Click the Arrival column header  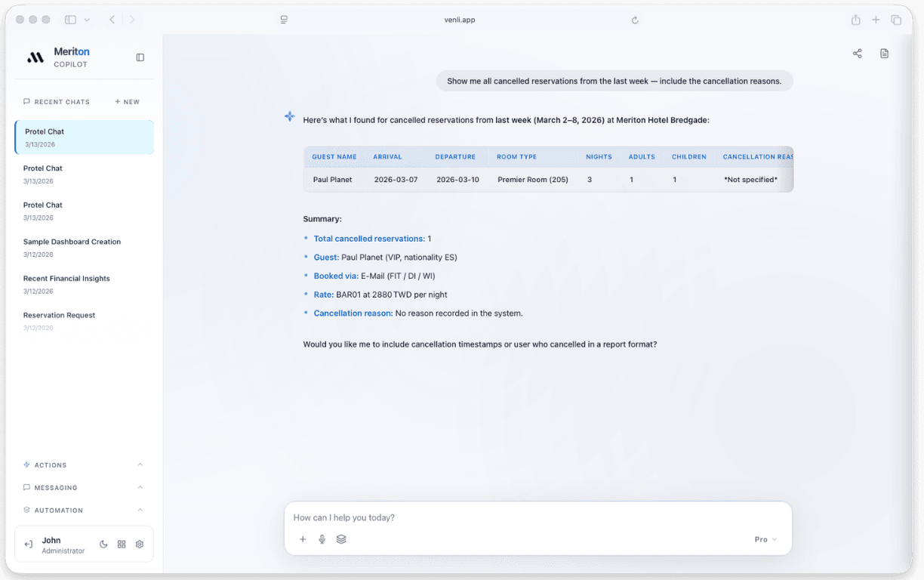pos(387,157)
